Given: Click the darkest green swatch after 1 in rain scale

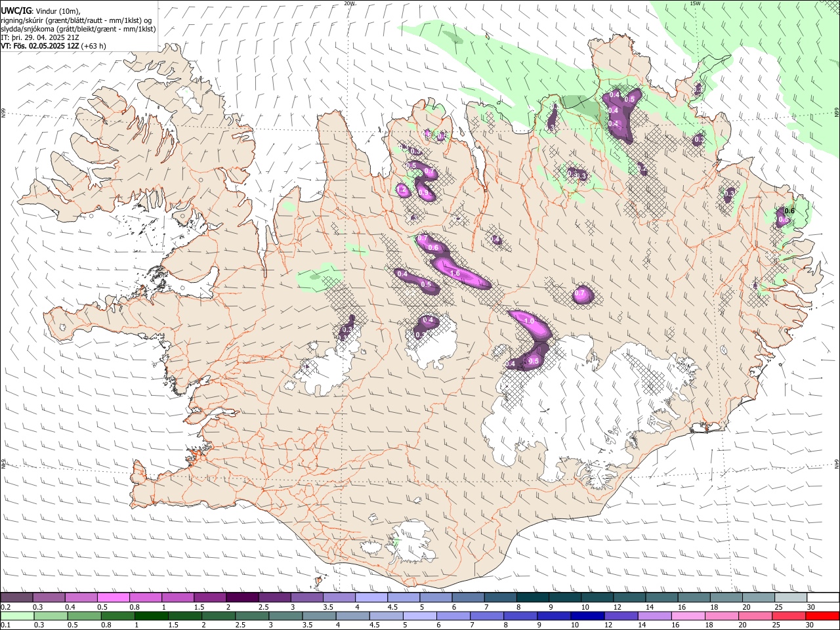Looking at the screenshot, I should pos(151,616).
